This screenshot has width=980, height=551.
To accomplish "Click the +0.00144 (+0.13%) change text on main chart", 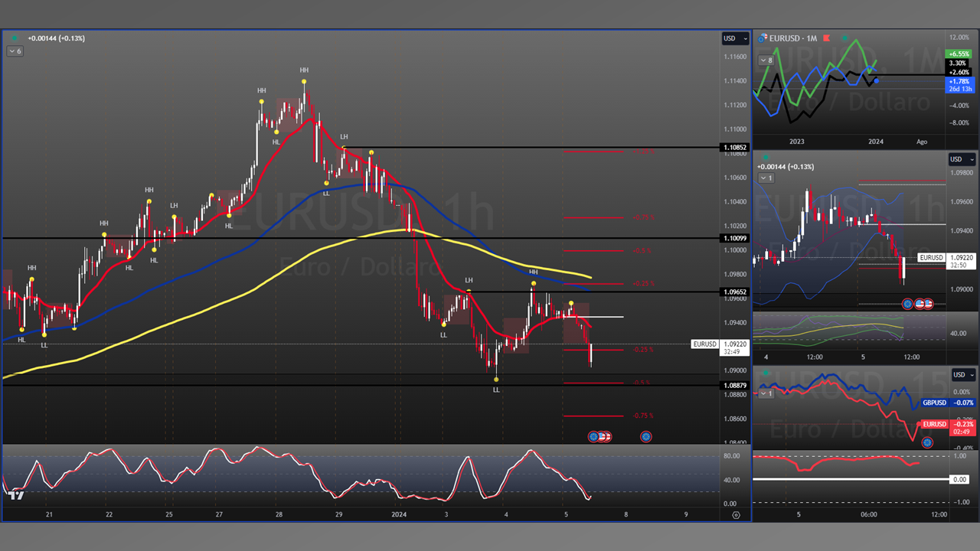I will pos(57,38).
